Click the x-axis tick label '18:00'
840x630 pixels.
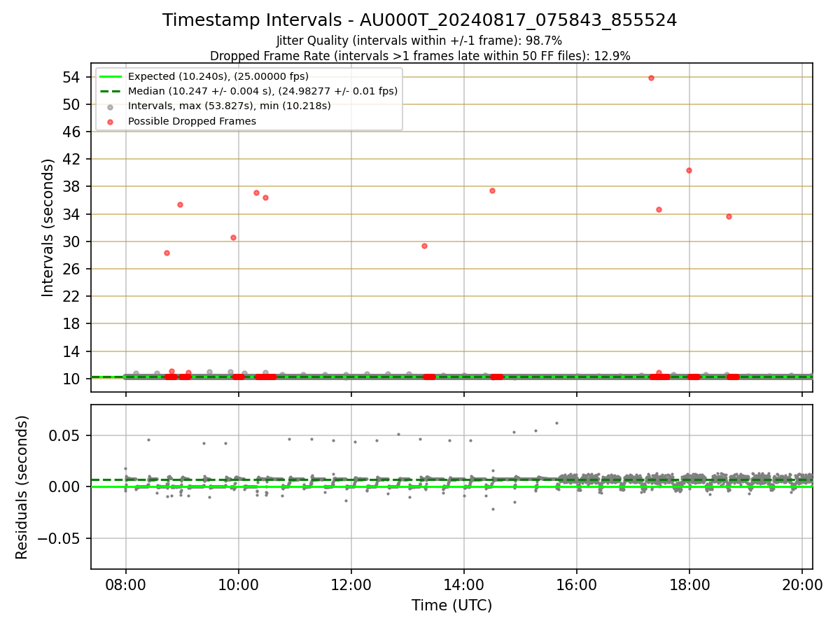pyautogui.click(x=689, y=586)
